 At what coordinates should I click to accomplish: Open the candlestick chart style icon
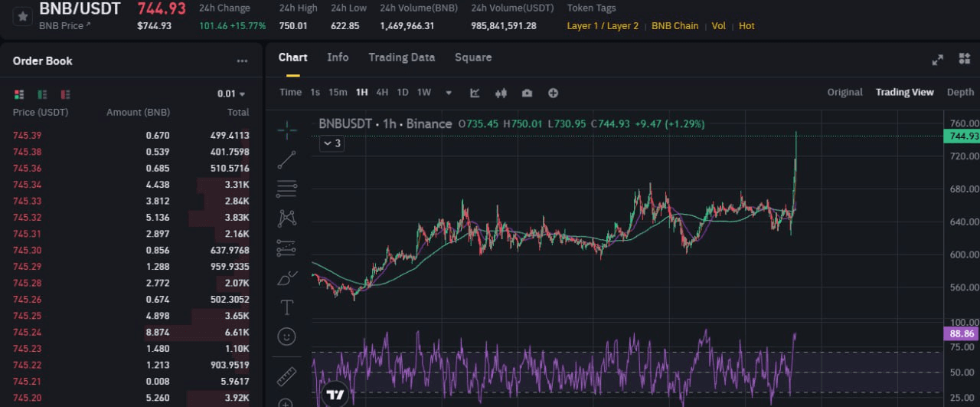[501, 93]
